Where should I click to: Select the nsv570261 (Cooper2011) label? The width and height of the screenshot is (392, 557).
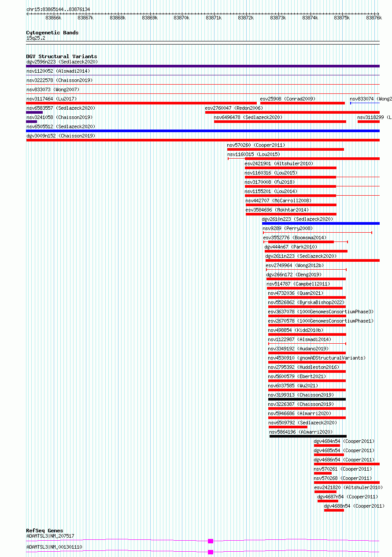(x=343, y=469)
